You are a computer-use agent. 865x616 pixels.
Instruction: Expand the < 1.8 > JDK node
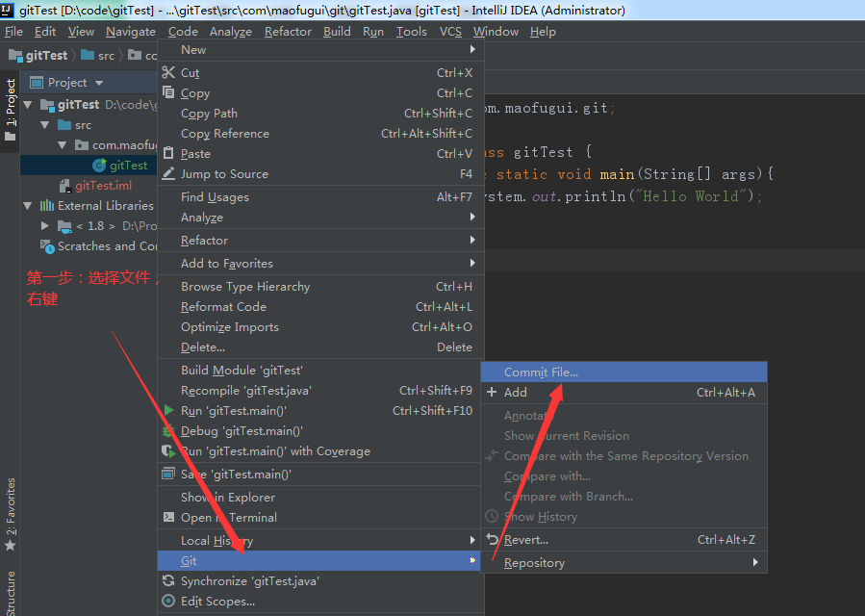[x=45, y=226]
